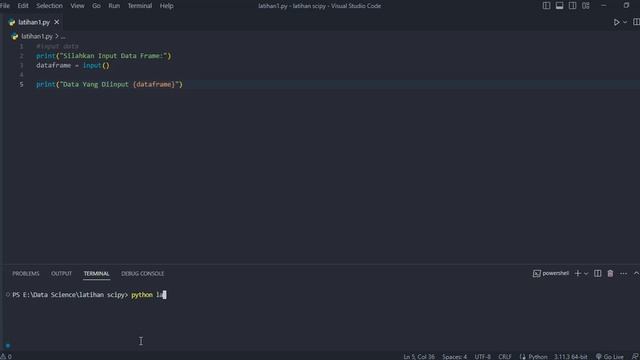Maximize panel size chevron
This screenshot has width=640, height=360.
pos(636,273)
